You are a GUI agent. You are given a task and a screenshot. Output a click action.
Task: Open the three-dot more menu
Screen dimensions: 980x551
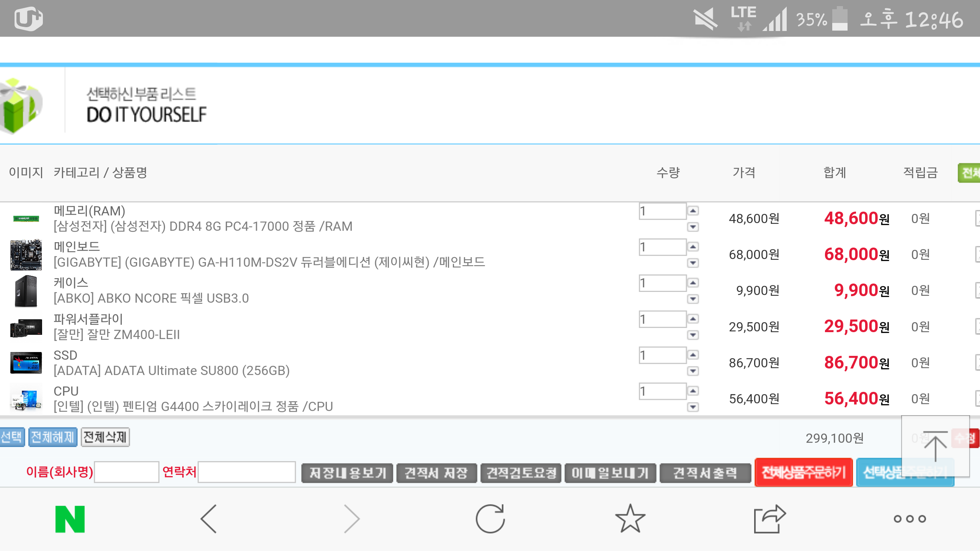[x=910, y=519]
